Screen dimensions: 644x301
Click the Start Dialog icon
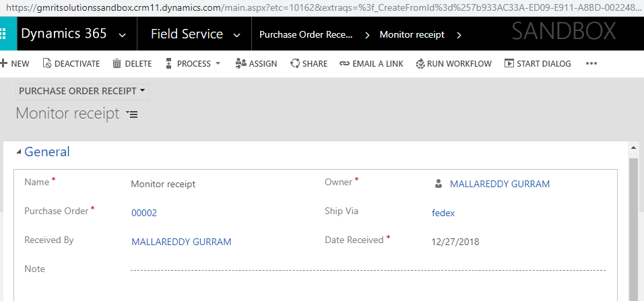(x=510, y=64)
